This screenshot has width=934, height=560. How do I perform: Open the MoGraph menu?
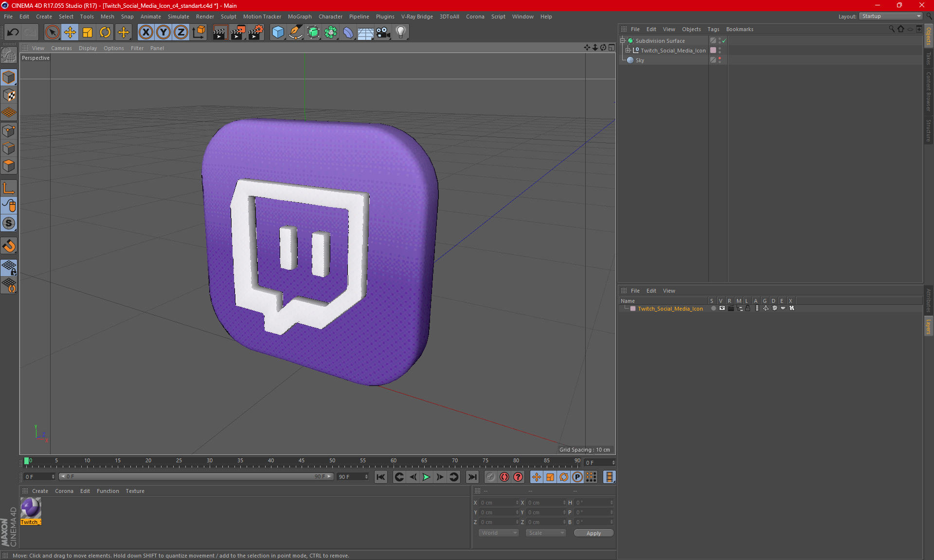tap(300, 17)
